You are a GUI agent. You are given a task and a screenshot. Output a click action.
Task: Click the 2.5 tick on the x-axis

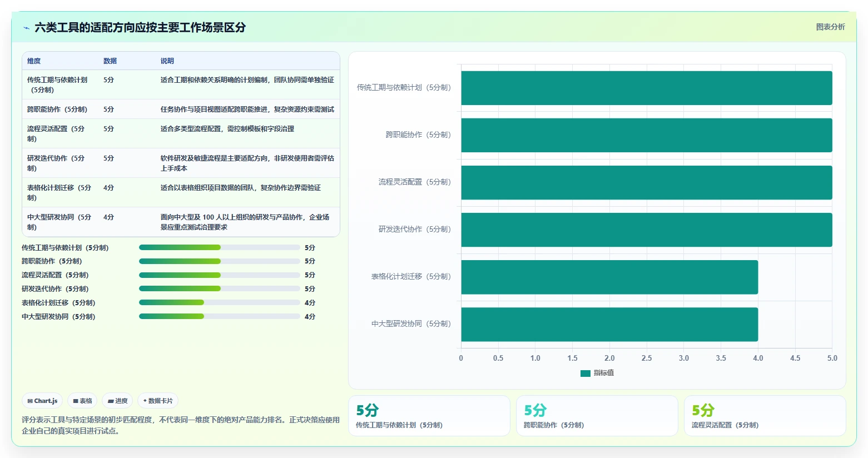[x=647, y=359]
